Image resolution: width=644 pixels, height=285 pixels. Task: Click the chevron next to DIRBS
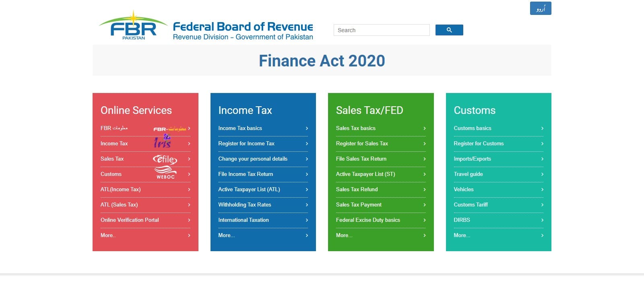click(x=542, y=220)
